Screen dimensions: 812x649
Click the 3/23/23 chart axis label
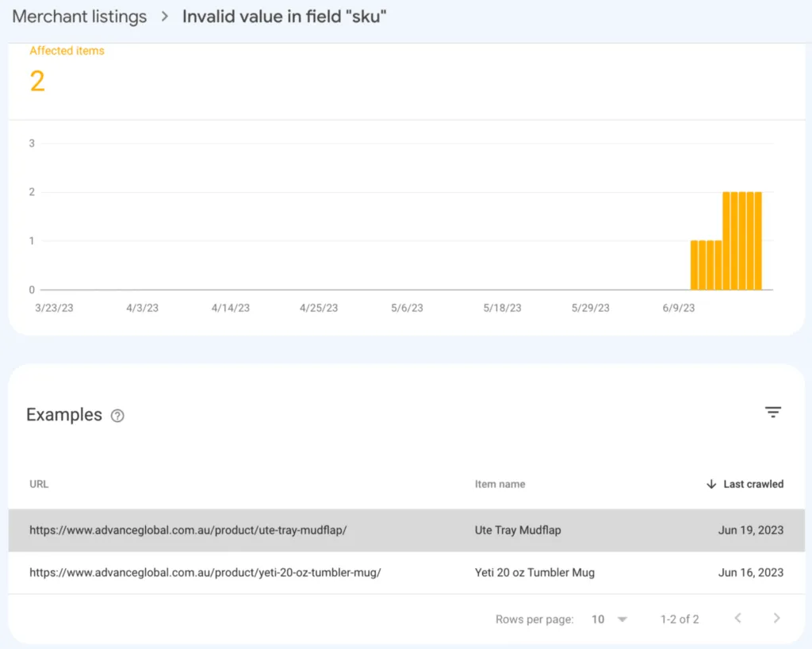(x=54, y=308)
